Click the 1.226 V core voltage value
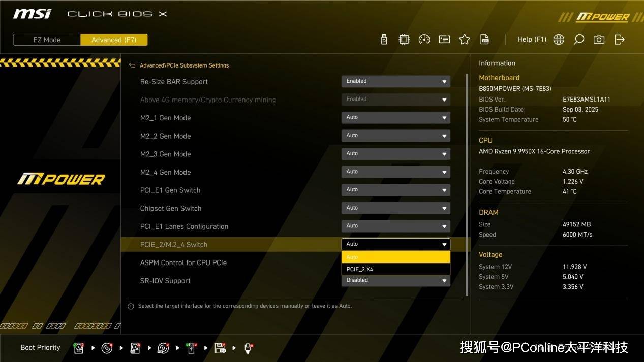Viewport: 644px width, 362px height. pyautogui.click(x=573, y=182)
